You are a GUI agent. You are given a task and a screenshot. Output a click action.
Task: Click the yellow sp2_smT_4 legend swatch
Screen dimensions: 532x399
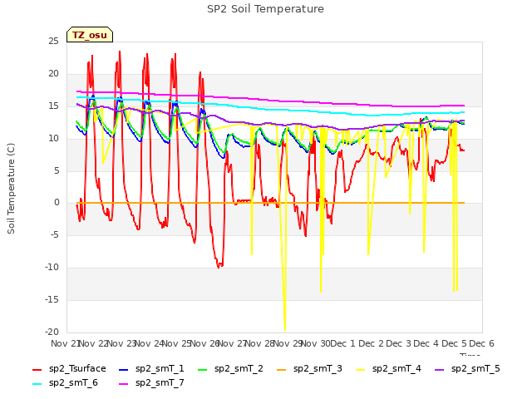(361, 369)
